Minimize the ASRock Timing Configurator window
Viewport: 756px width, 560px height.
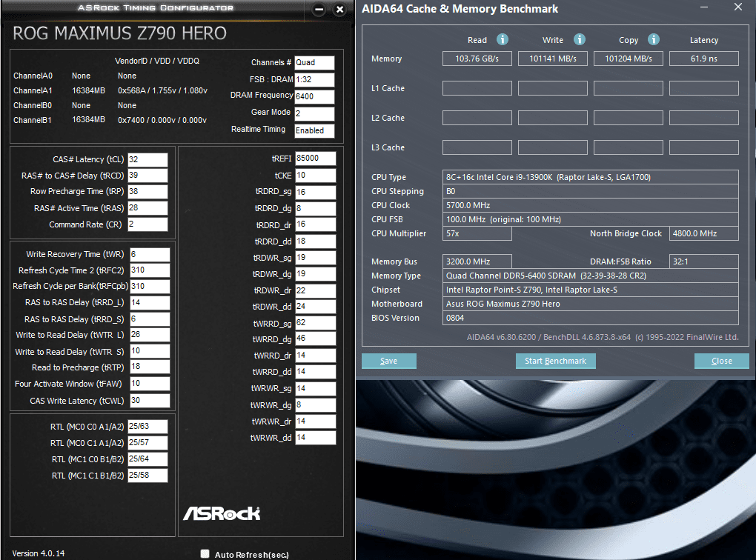tap(319, 9)
